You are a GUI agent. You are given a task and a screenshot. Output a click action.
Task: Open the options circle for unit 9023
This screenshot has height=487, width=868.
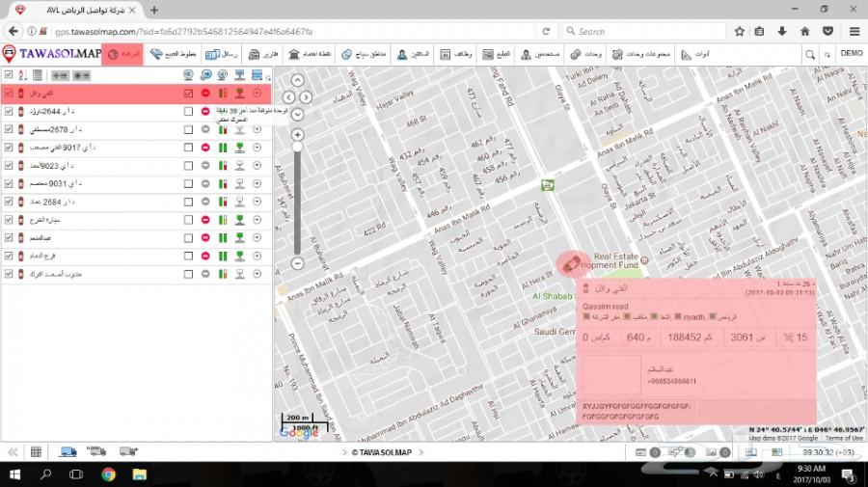(x=257, y=166)
